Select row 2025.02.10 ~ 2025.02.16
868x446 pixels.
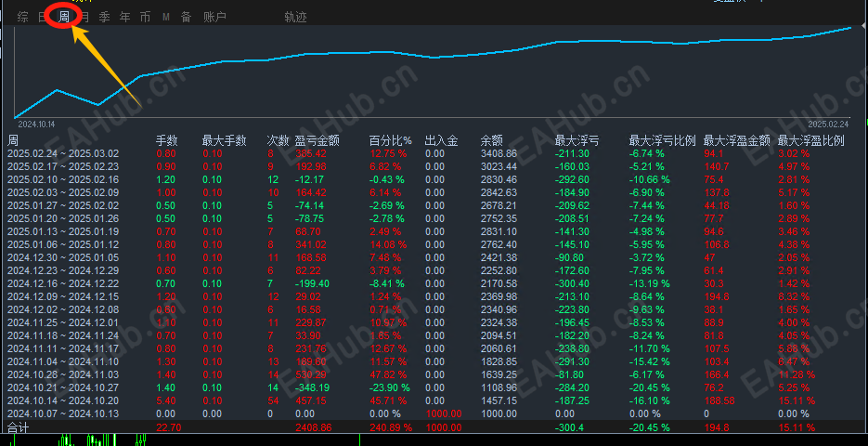point(434,179)
